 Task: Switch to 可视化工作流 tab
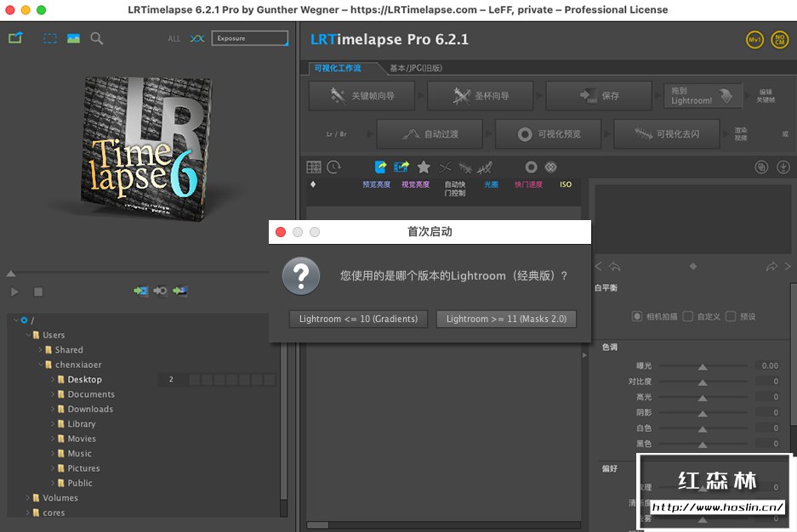coord(338,68)
